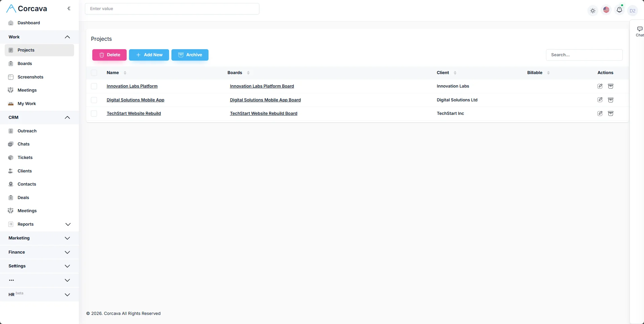Check the select-all checkbox in the table header
The width and height of the screenshot is (644, 324).
coord(94,73)
